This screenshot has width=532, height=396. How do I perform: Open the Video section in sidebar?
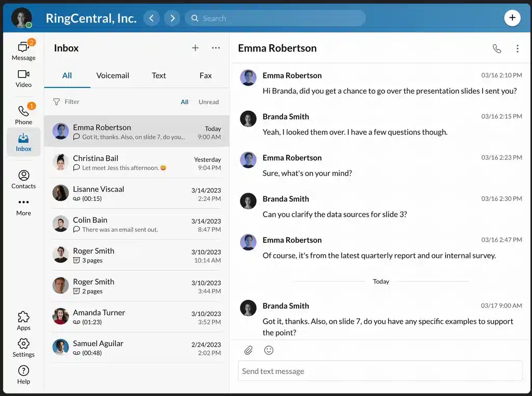(23, 78)
